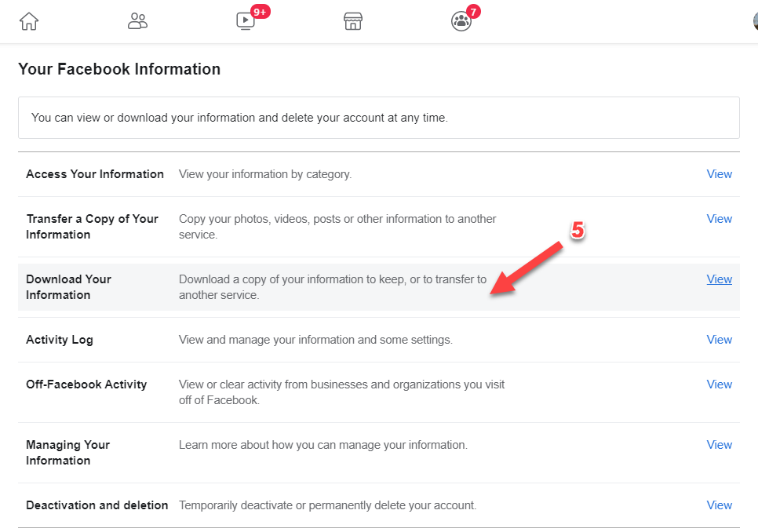Click View link for Deactivation and deletion
Viewport: 758px width, 532px height.
(719, 505)
